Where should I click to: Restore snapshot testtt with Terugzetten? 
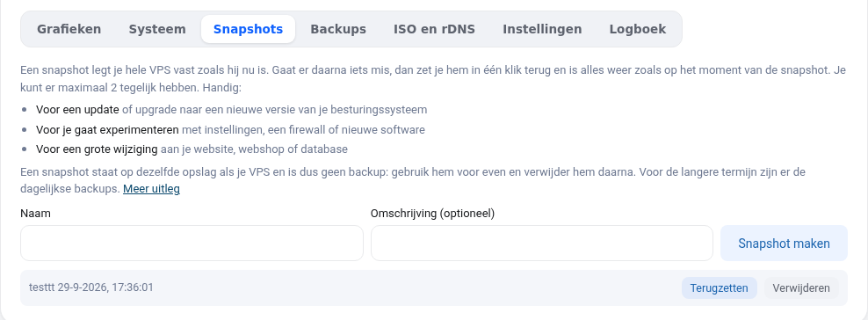(720, 287)
